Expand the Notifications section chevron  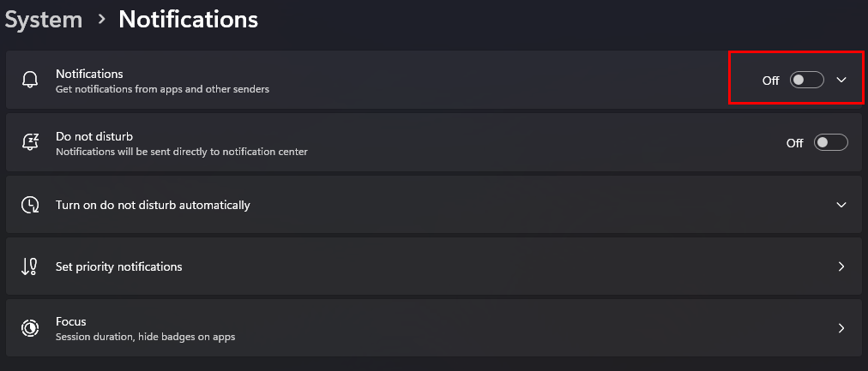point(841,80)
